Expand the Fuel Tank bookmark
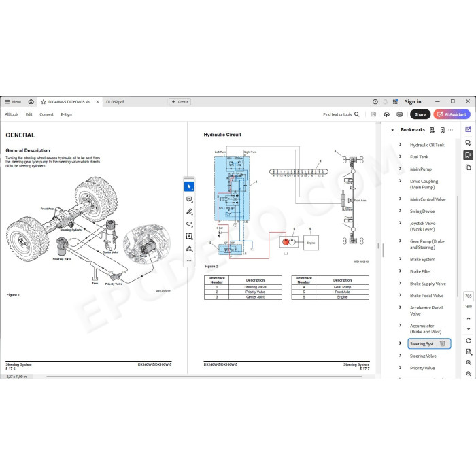 click(400, 156)
